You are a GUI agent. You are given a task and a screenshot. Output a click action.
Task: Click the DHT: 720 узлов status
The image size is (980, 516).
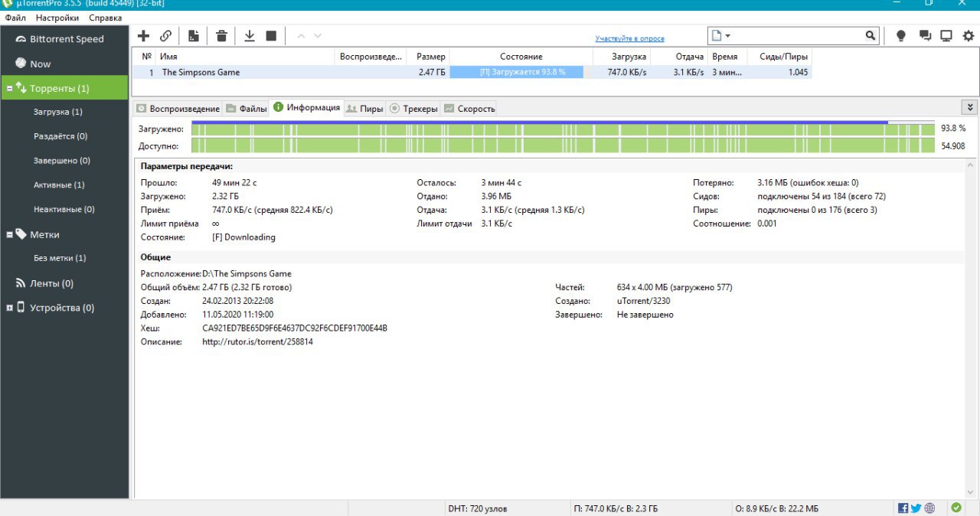tap(477, 508)
